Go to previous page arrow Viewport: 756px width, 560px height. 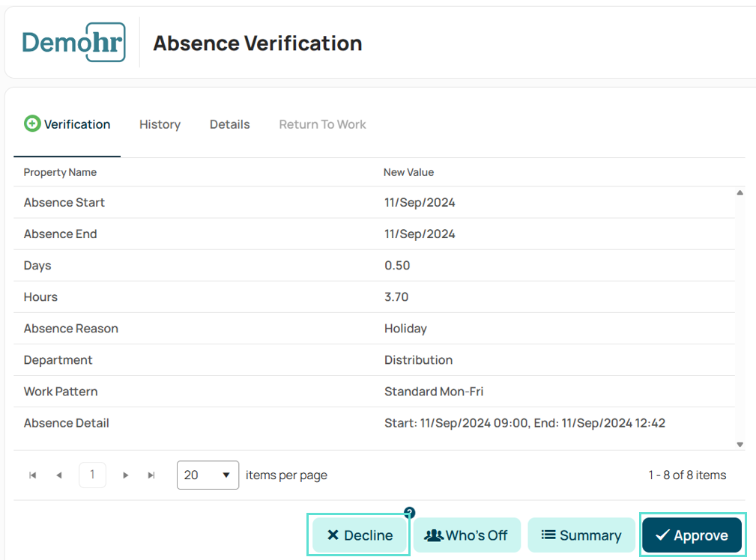pyautogui.click(x=59, y=475)
